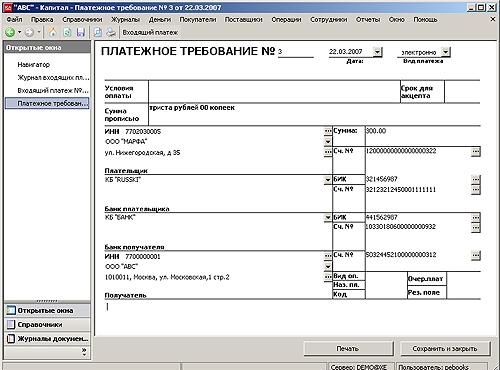Click the Сервер status bar entry
This screenshot has height=370, width=500.
[x=362, y=367]
